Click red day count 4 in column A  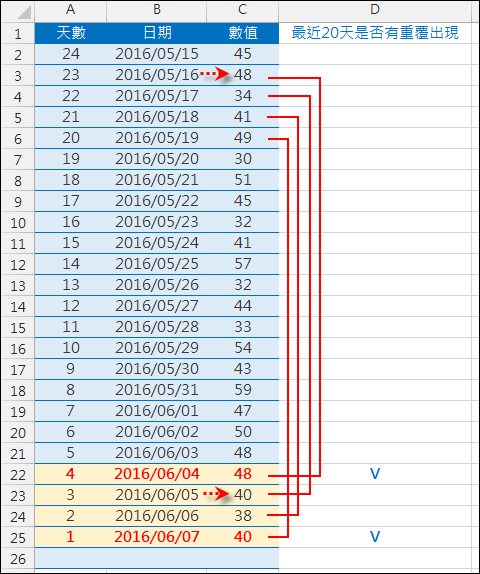tap(70, 474)
